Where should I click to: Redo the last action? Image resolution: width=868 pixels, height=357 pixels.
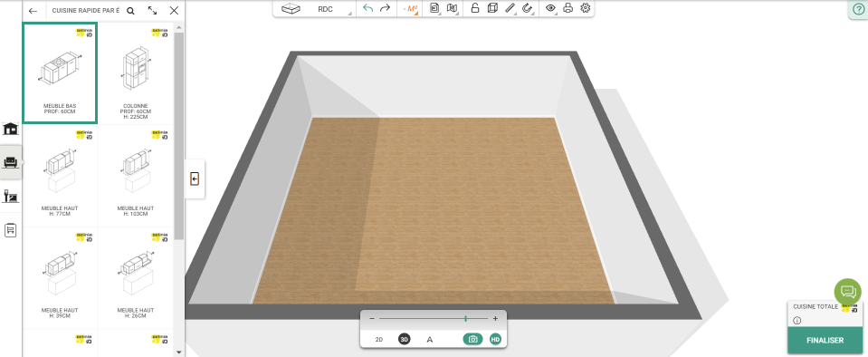coord(386,8)
